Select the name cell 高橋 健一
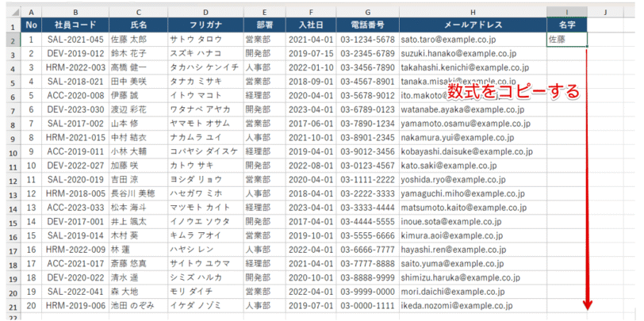This screenshot has height=321, width=644. tap(139, 67)
